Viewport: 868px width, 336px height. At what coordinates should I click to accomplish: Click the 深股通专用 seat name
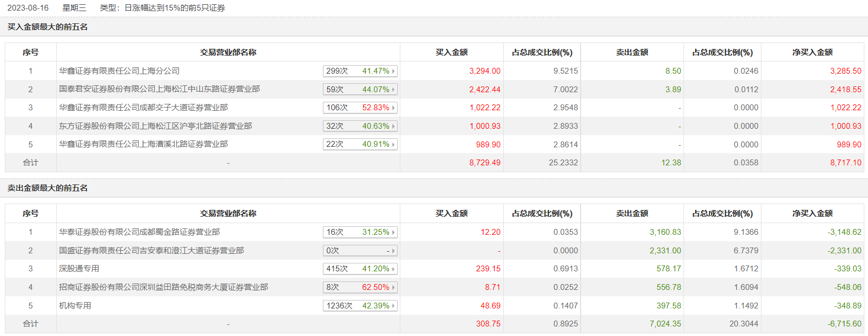tap(79, 269)
